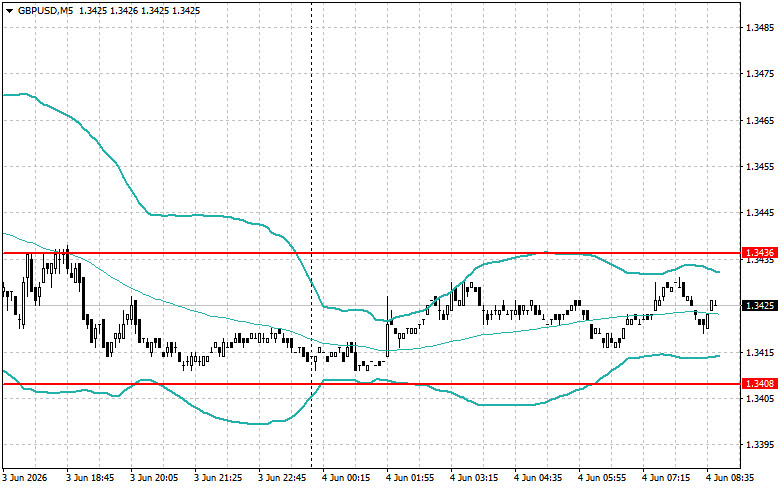Image resolution: width=781 pixels, height=489 pixels.
Task: Click the 4 Jun 00:15 time label
Action: [346, 478]
